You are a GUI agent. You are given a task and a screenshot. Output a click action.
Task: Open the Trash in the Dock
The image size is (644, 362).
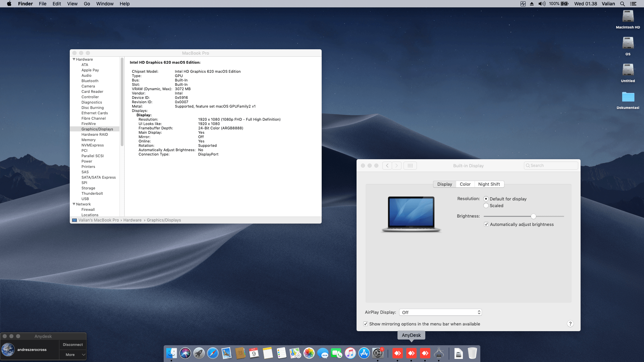[x=472, y=353]
